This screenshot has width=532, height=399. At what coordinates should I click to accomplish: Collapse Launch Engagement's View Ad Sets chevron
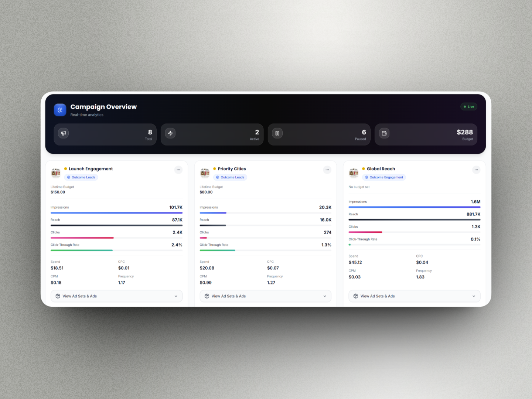[176, 296]
